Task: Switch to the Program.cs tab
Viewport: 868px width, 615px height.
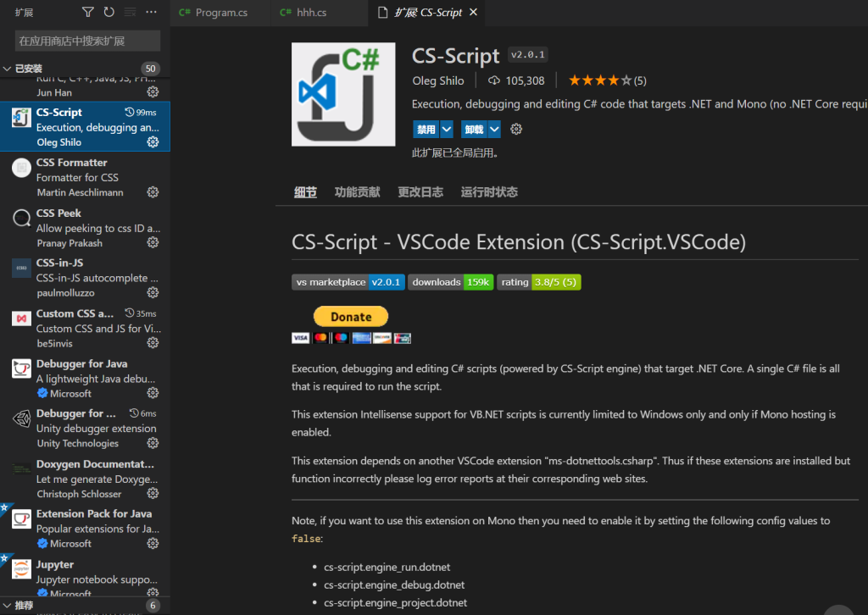Action: tap(220, 12)
